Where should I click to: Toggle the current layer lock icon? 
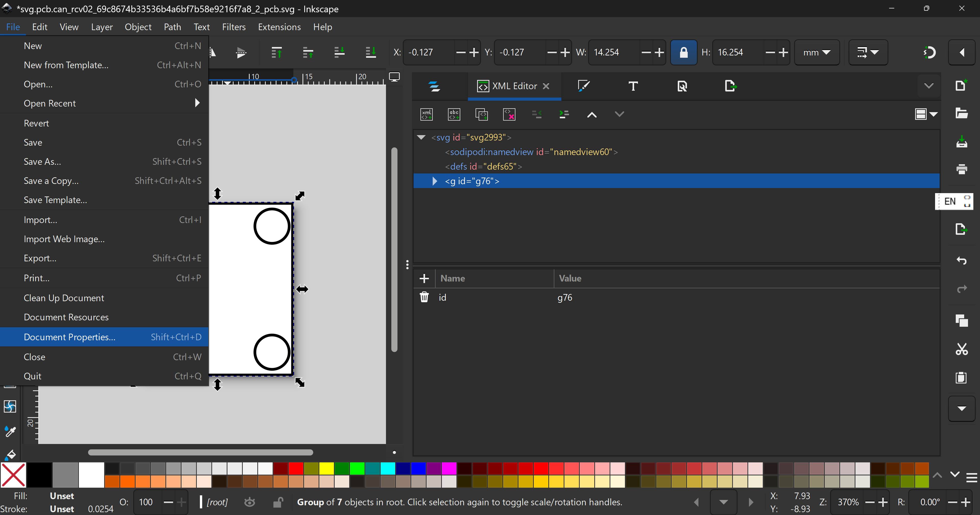(278, 502)
